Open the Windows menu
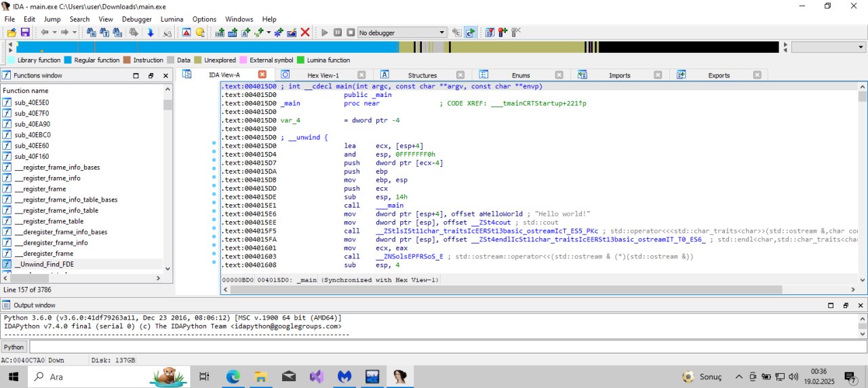The image size is (868, 388). [239, 19]
